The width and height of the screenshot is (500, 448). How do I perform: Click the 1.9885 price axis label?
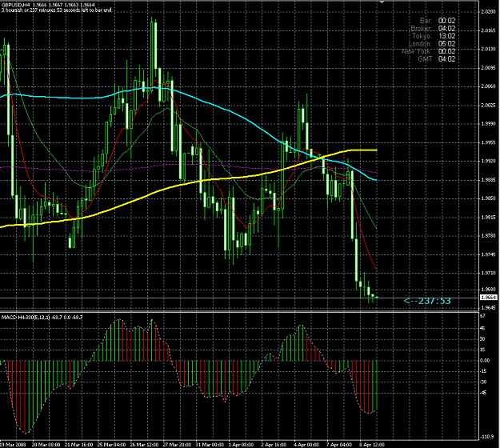click(488, 180)
